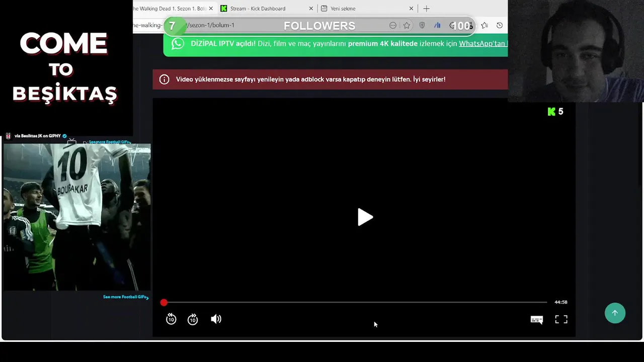Open a new browser tab with the plus
The image size is (644, 362).
(426, 9)
